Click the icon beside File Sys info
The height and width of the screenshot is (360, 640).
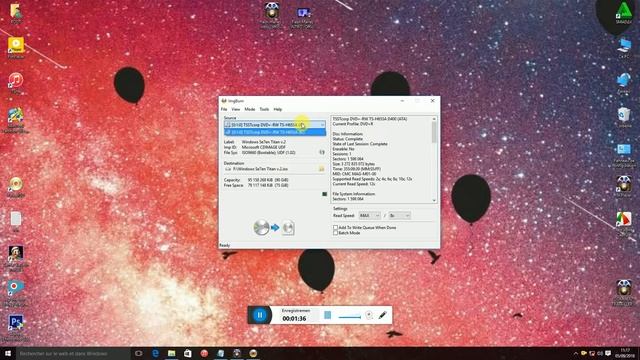pos(322,152)
